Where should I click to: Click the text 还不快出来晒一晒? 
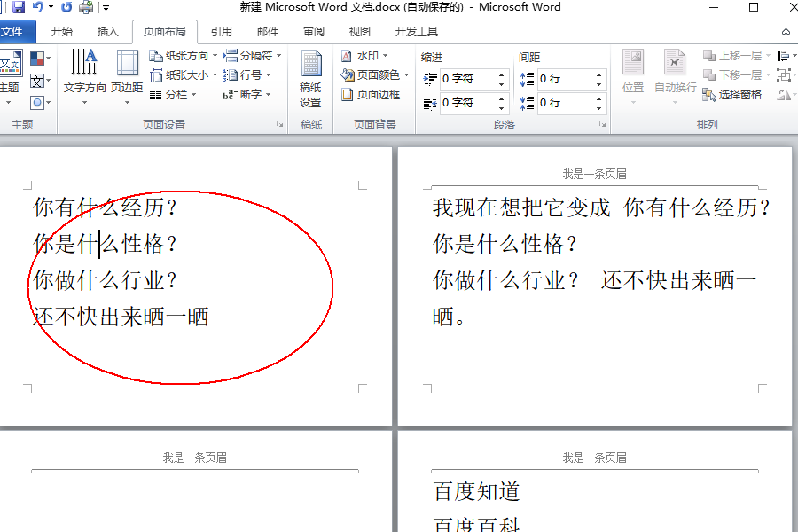121,317
